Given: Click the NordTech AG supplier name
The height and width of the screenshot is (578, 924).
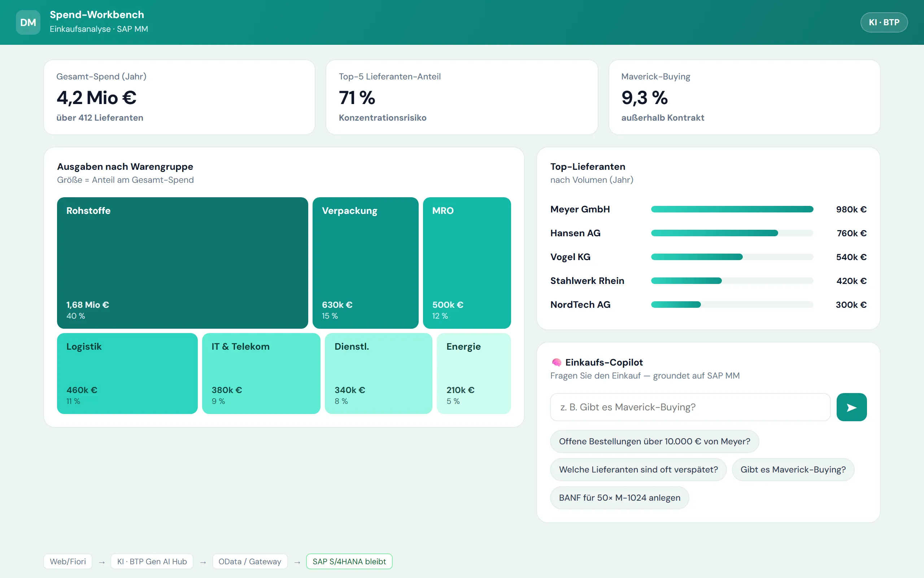Looking at the screenshot, I should (580, 305).
